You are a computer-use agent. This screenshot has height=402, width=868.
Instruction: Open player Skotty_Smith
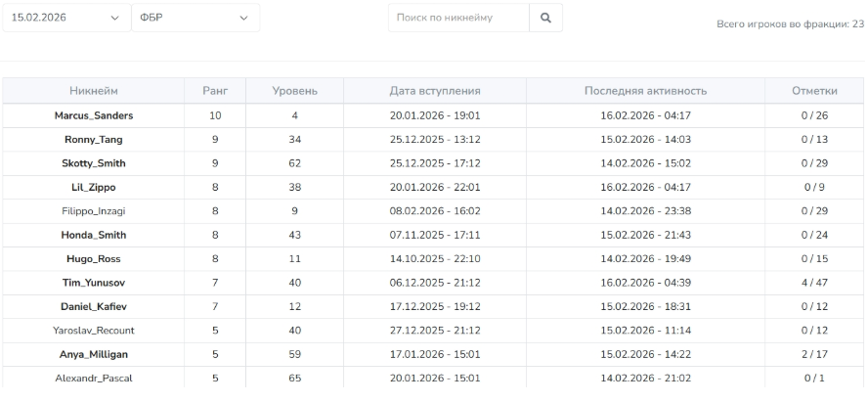(x=94, y=163)
